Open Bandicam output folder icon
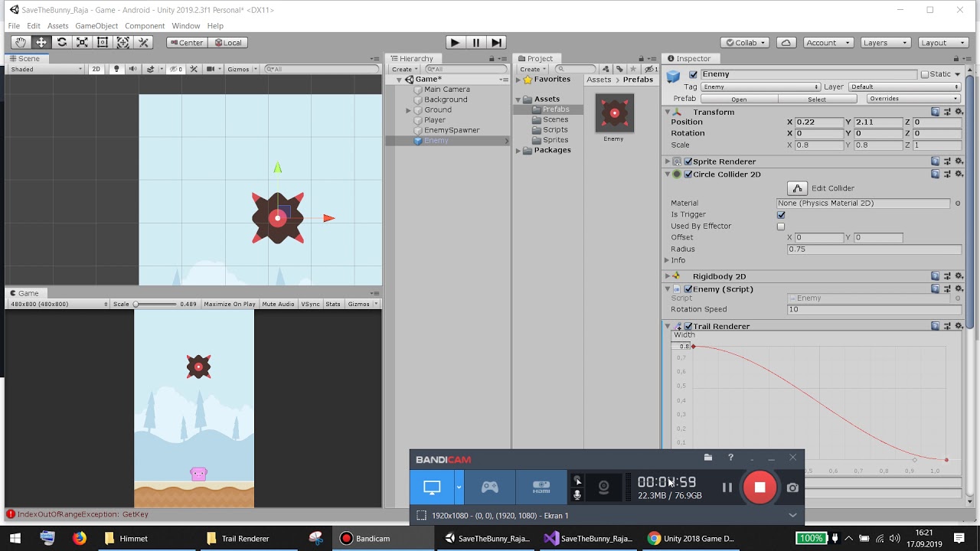 (x=708, y=458)
